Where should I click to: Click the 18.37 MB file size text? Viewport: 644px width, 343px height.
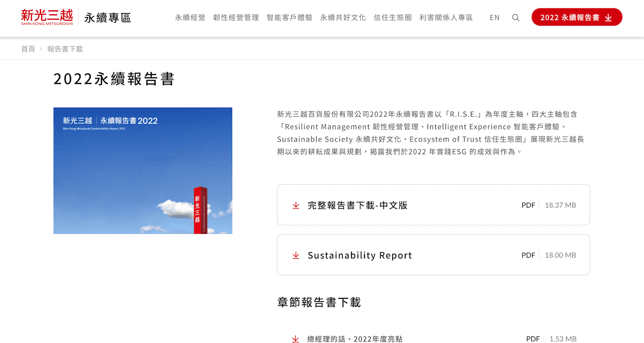tap(560, 205)
